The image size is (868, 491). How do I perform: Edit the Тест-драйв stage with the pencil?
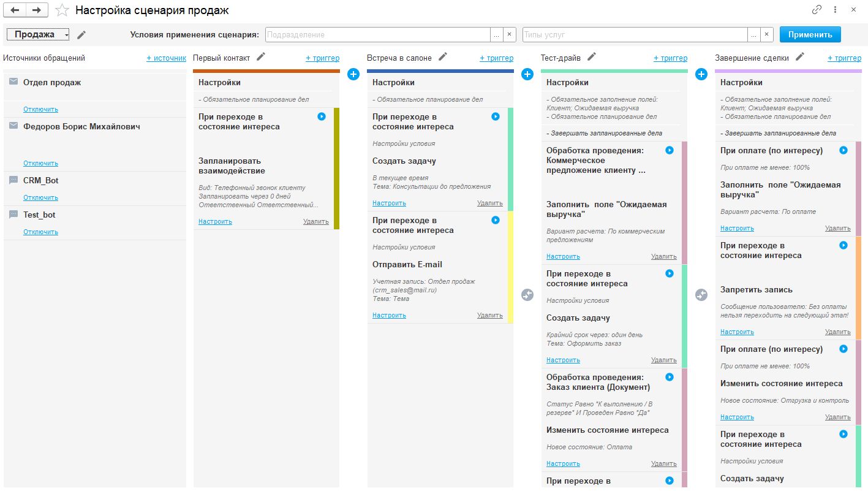[x=591, y=57]
